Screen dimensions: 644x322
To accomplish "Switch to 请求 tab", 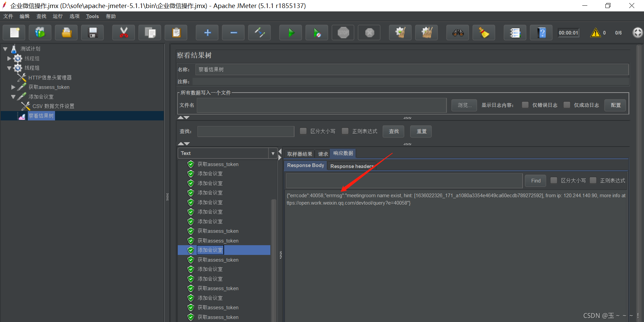I will [323, 154].
